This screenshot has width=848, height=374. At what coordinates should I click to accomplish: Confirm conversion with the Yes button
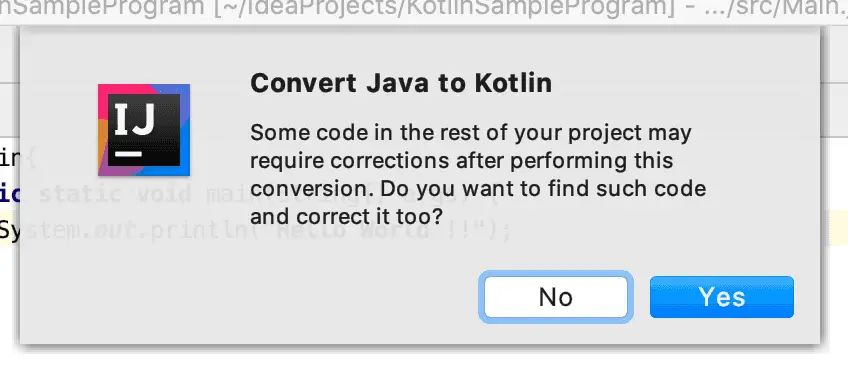[x=721, y=297]
